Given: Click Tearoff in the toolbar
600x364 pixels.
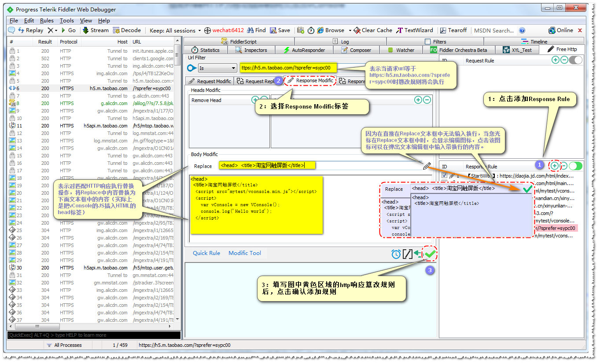Looking at the screenshot, I should pos(453,30).
